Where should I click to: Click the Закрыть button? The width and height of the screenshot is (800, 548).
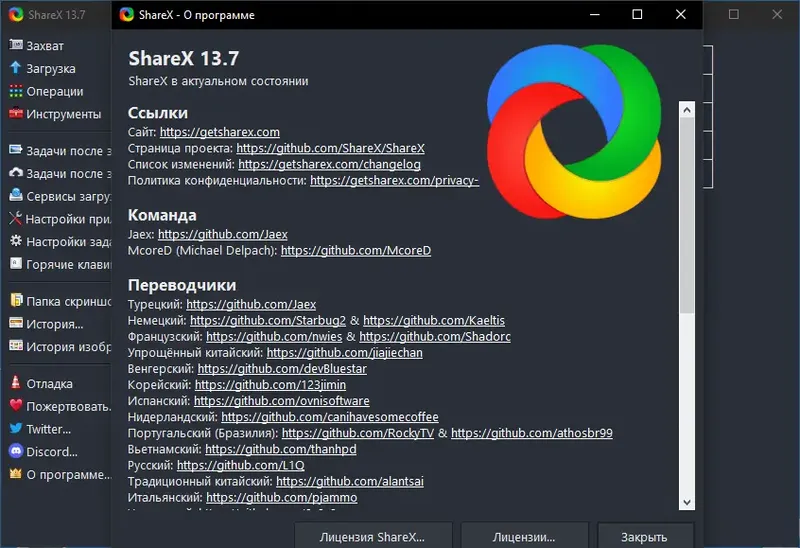645,536
